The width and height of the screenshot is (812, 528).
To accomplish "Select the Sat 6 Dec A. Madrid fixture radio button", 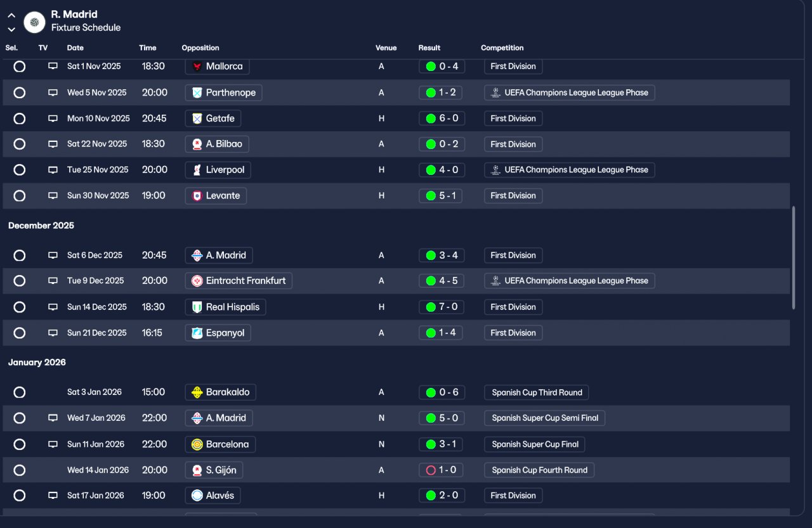I will click(x=20, y=255).
